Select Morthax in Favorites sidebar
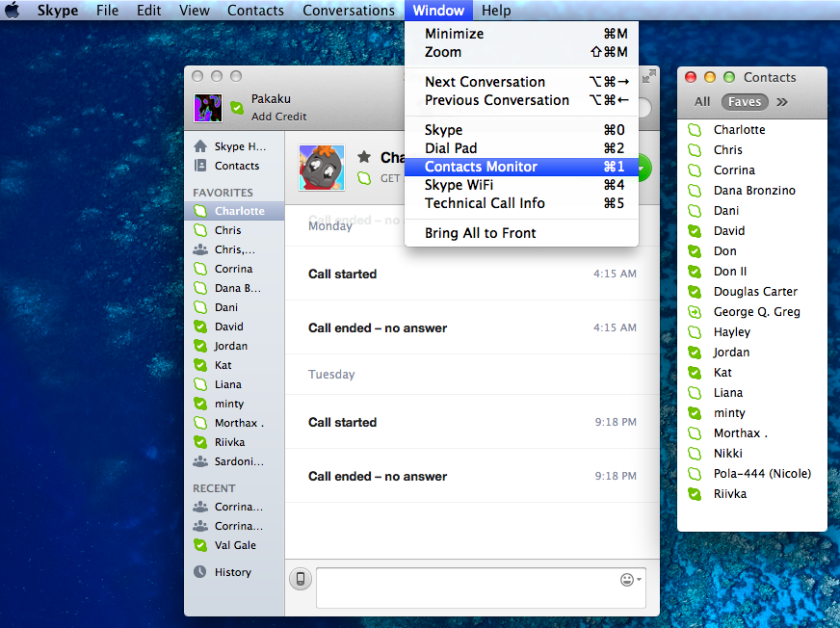The height and width of the screenshot is (628, 840). click(x=233, y=423)
